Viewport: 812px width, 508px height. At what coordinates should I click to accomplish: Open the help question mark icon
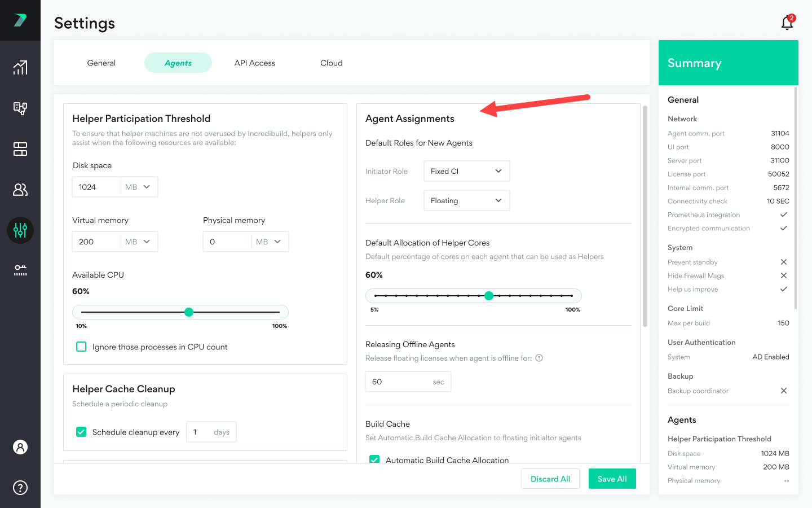point(20,488)
